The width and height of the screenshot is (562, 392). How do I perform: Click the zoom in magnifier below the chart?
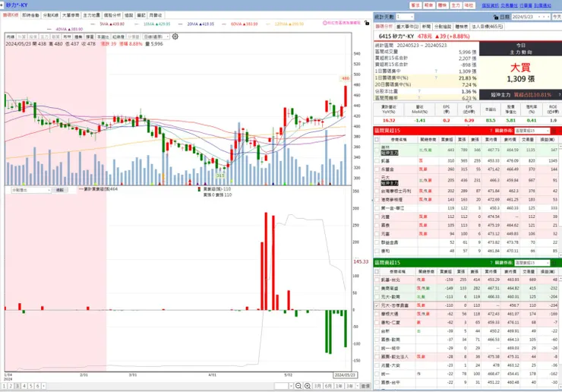click(x=308, y=386)
